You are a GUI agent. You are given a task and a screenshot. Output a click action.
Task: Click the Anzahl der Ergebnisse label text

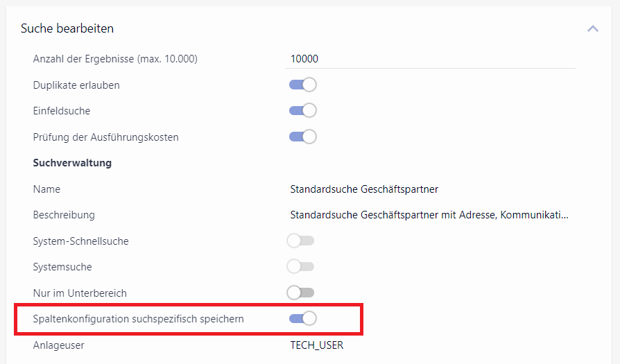click(x=115, y=59)
